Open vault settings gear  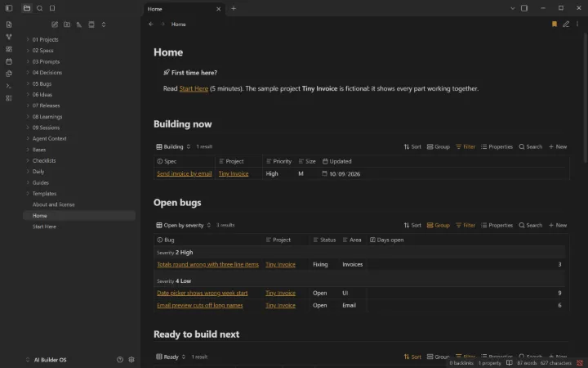point(131,359)
